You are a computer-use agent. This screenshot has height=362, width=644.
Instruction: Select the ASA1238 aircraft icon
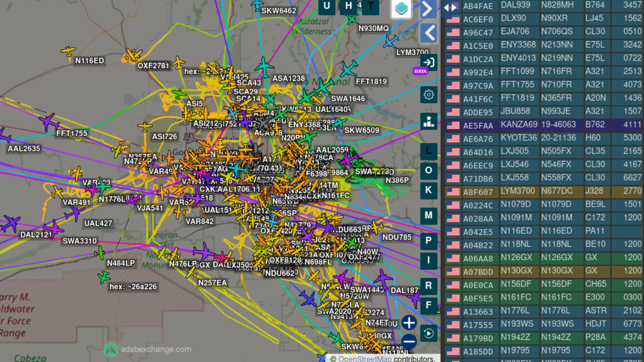pos(264,67)
